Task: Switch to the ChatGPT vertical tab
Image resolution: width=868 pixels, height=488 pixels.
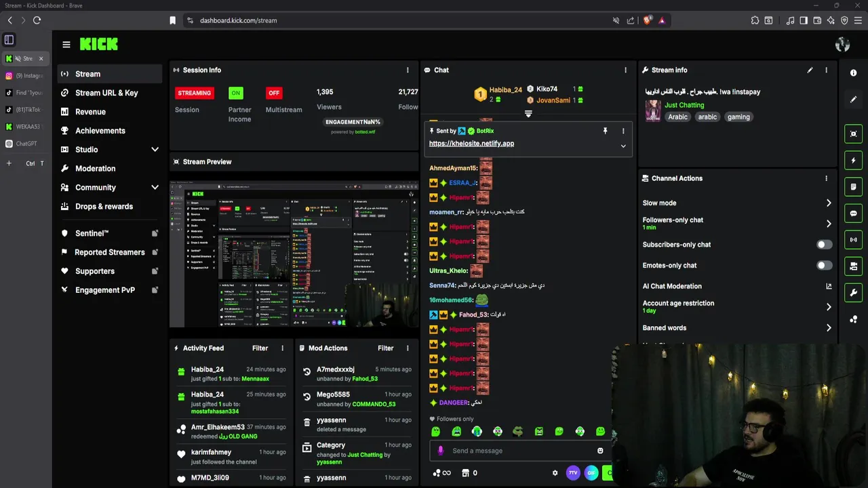Action: pos(26,144)
